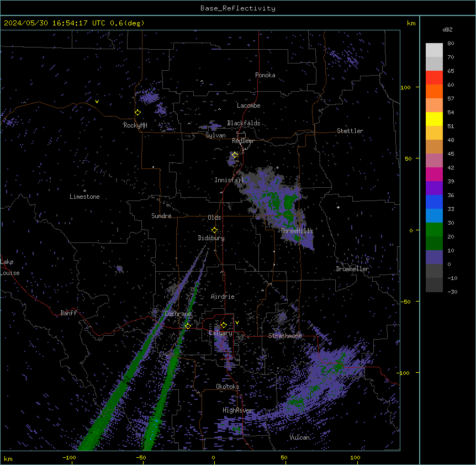
Task: Click the Airdrie city label
Action: click(x=223, y=297)
